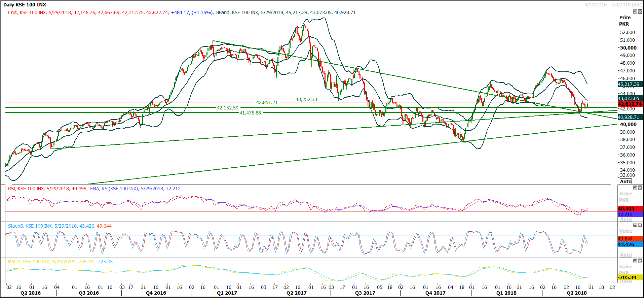The image size is (644, 298).
Task: Click the Auto button in RSI panel
Action: tap(626, 219)
